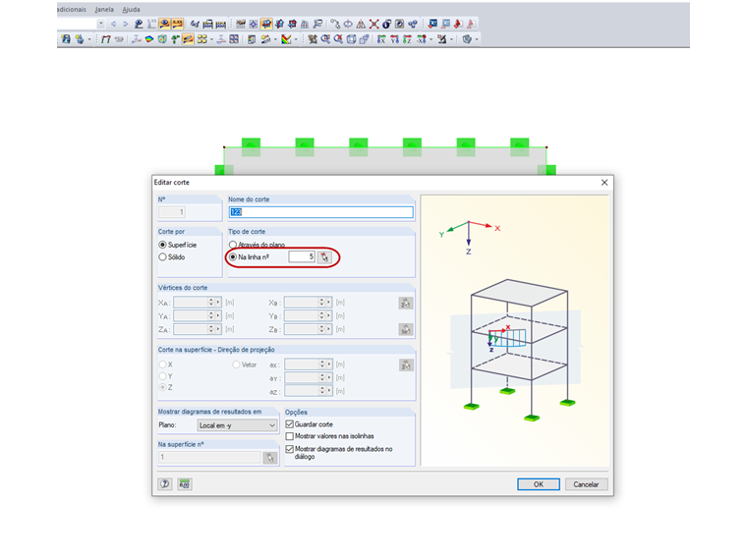The width and height of the screenshot is (747, 560).
Task: Click Nome do corte text field
Action: click(x=320, y=212)
